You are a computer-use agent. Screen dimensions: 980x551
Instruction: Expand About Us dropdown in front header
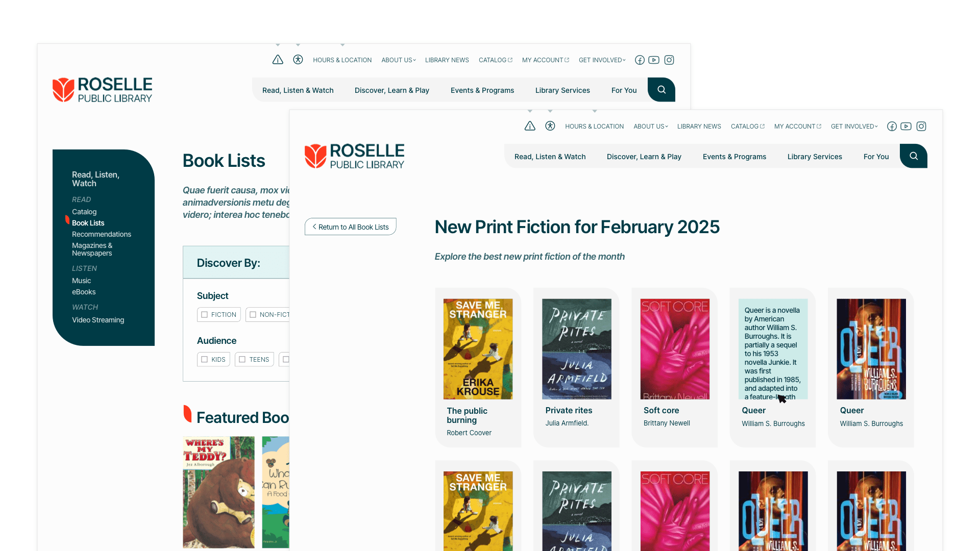pyautogui.click(x=650, y=127)
